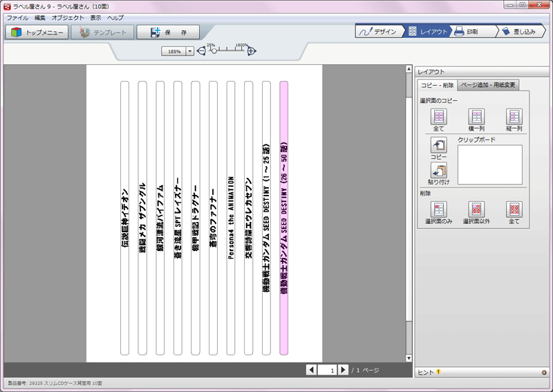Select the 銀河漂流バイファム label strip
Screen dimensions: 553x392
[160, 218]
